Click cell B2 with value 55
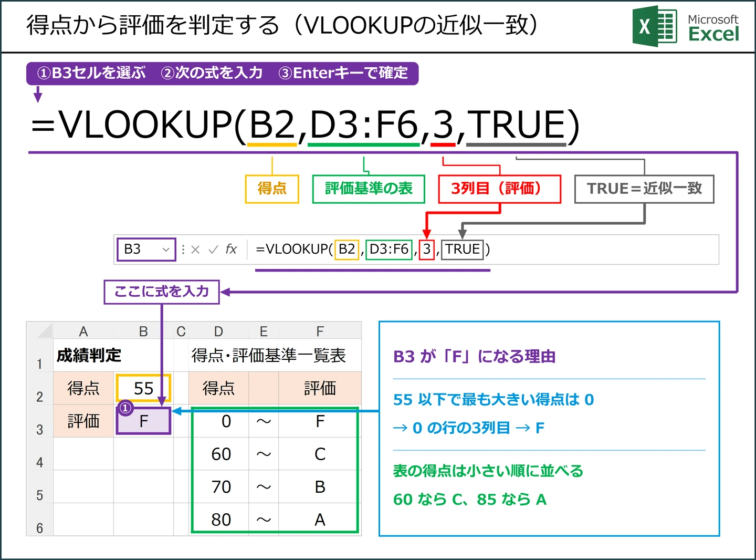Screen dimensions: 756x560 (x=143, y=388)
